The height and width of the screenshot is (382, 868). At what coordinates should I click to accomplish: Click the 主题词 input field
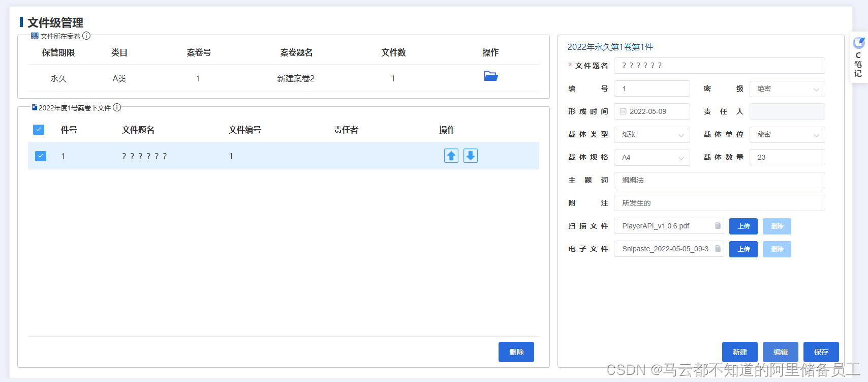pyautogui.click(x=720, y=180)
